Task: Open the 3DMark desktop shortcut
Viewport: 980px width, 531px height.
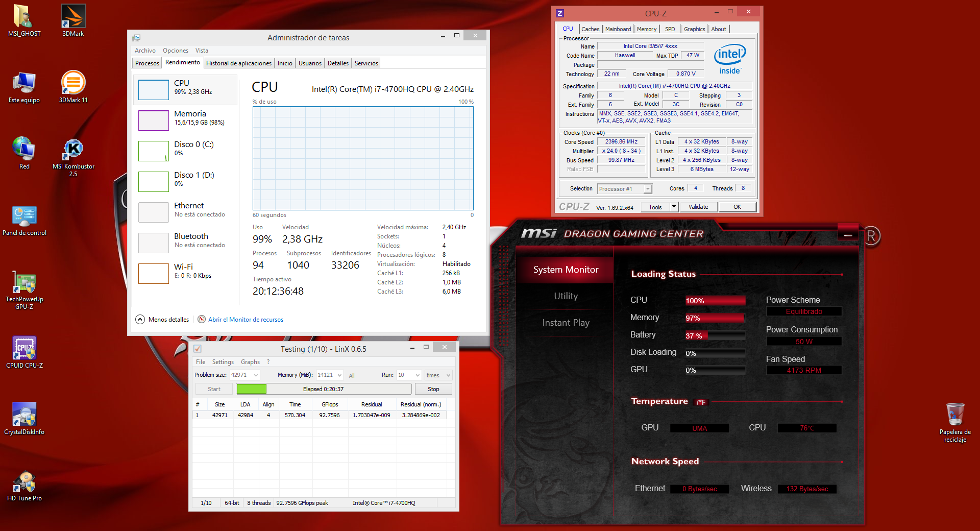Action: click(73, 20)
